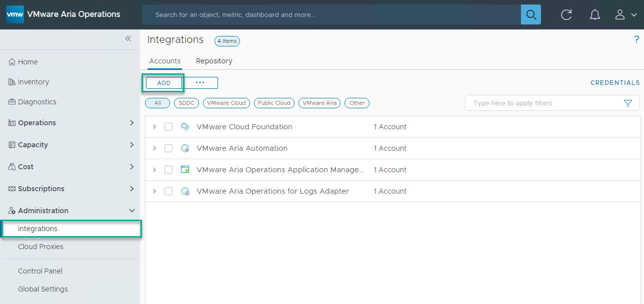This screenshot has width=644, height=304.
Task: Click the search magnifier icon
Action: (530, 14)
